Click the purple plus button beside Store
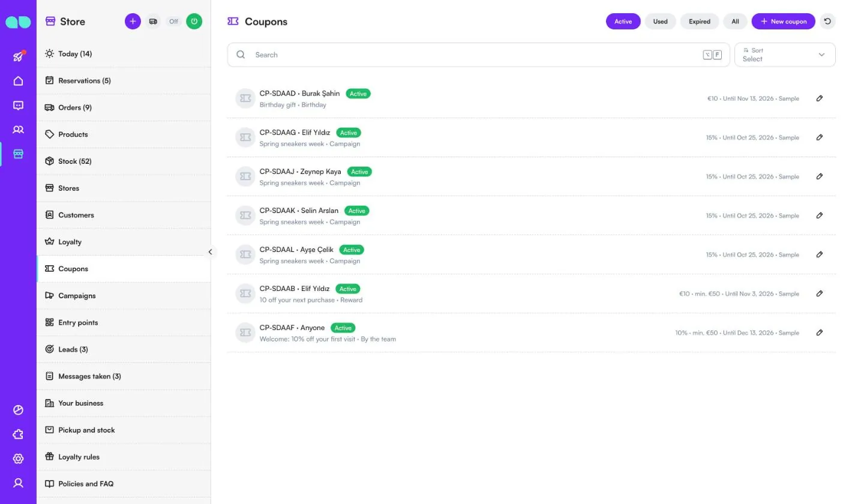Screen dimensions: 852x504 pos(133,22)
